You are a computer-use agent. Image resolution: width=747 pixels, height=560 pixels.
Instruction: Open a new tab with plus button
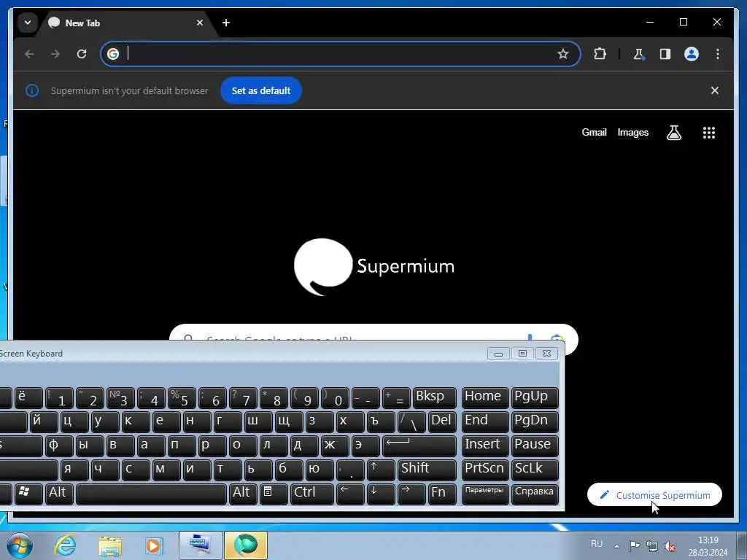226,23
